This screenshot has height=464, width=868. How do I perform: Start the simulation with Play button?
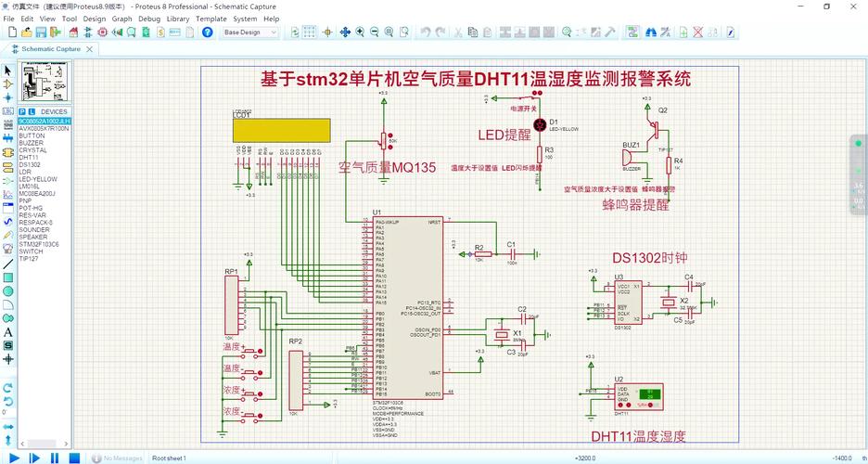click(14, 458)
